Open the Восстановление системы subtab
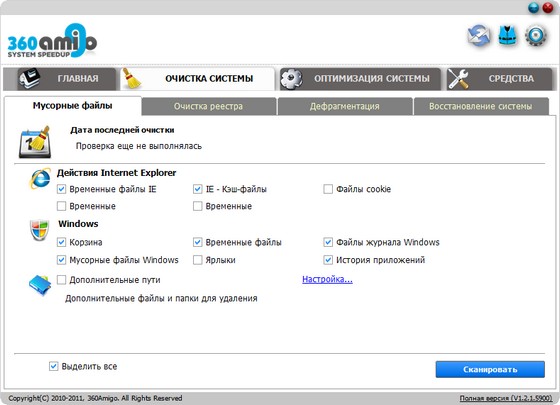Image resolution: width=560 pixels, height=405 pixels. pos(481,106)
